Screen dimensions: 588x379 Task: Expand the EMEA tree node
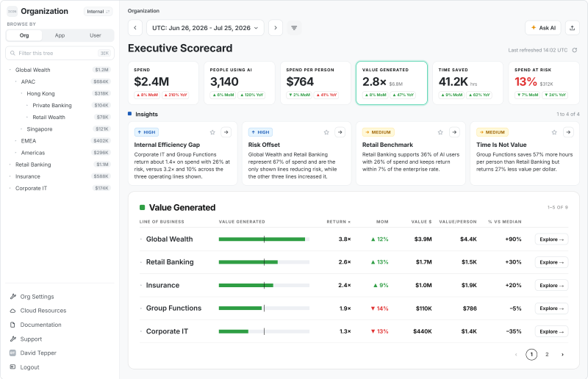point(15,141)
